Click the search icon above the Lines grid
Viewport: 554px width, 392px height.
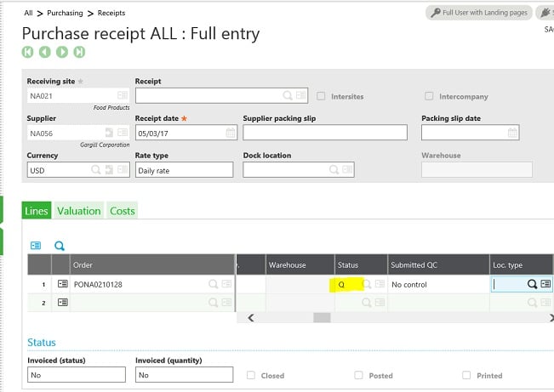[x=60, y=246]
